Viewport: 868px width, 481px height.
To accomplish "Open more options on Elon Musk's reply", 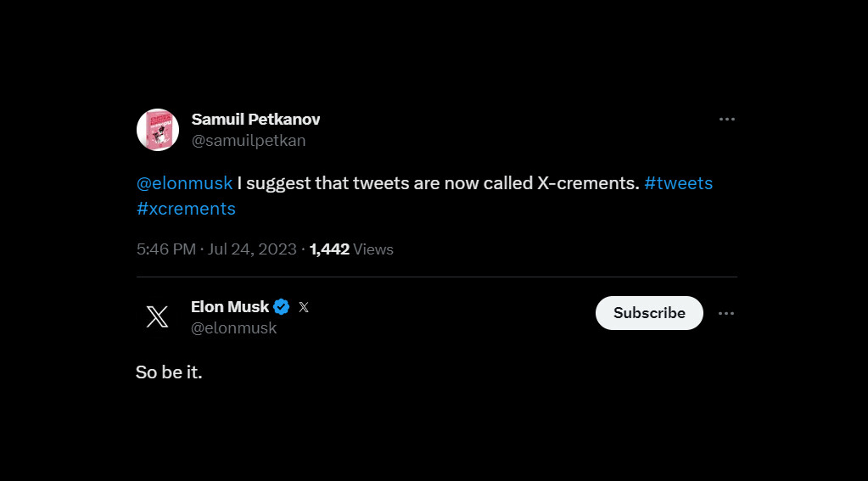I will [x=726, y=313].
